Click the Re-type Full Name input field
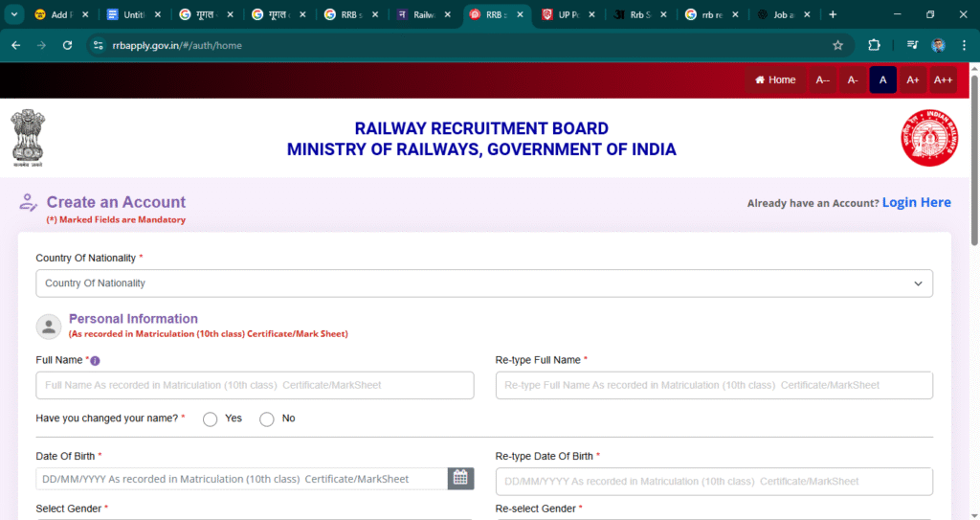The width and height of the screenshot is (980, 520). pos(713,385)
